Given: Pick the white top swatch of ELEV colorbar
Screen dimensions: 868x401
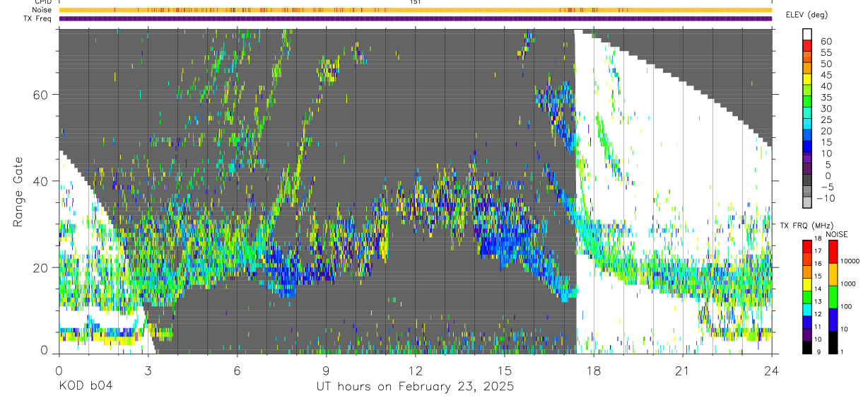Looking at the screenshot, I should click(807, 34).
